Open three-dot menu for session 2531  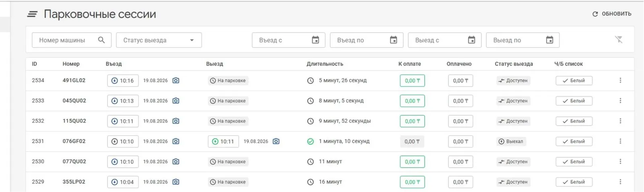coord(620,141)
